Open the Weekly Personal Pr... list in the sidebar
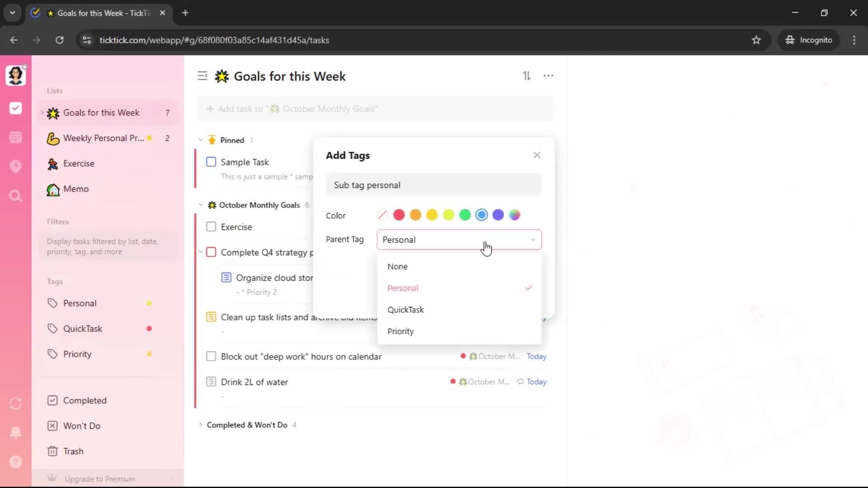 point(103,138)
